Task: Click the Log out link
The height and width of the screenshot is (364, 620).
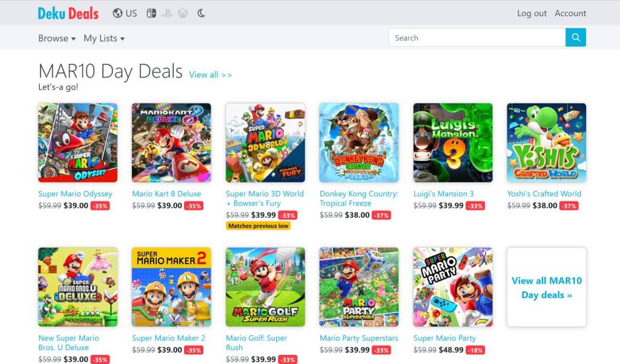Action: [532, 13]
